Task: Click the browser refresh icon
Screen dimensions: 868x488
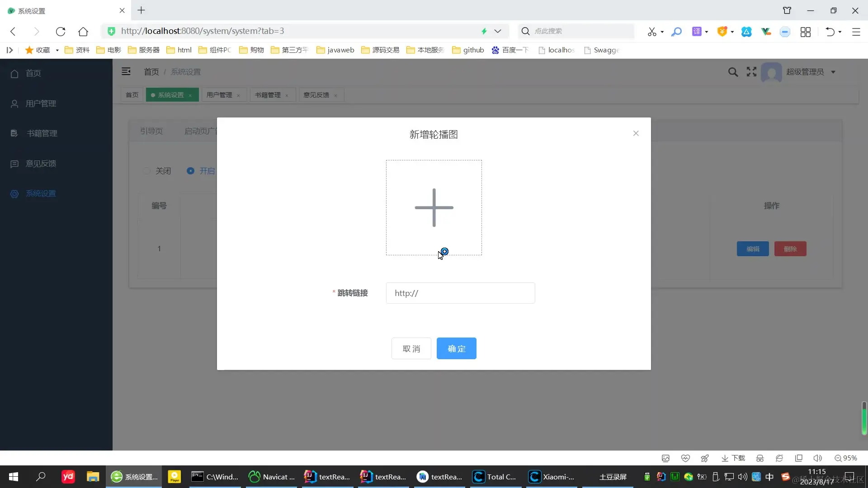Action: [x=61, y=31]
